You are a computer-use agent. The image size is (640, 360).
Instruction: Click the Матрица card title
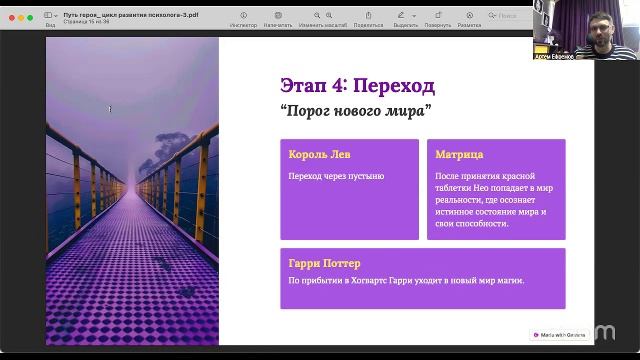point(459,154)
